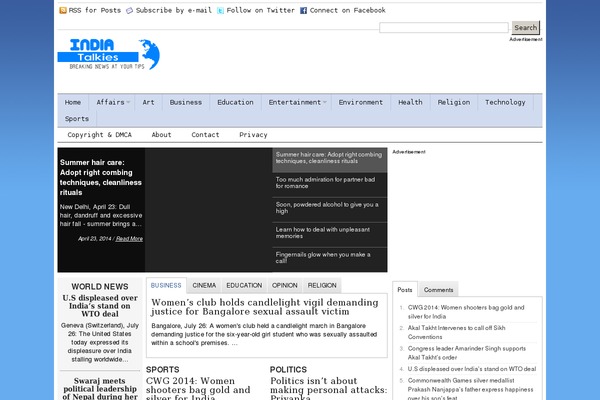Open the Privacy page link
Image resolution: width=600 pixels, height=400 pixels.
[253, 135]
